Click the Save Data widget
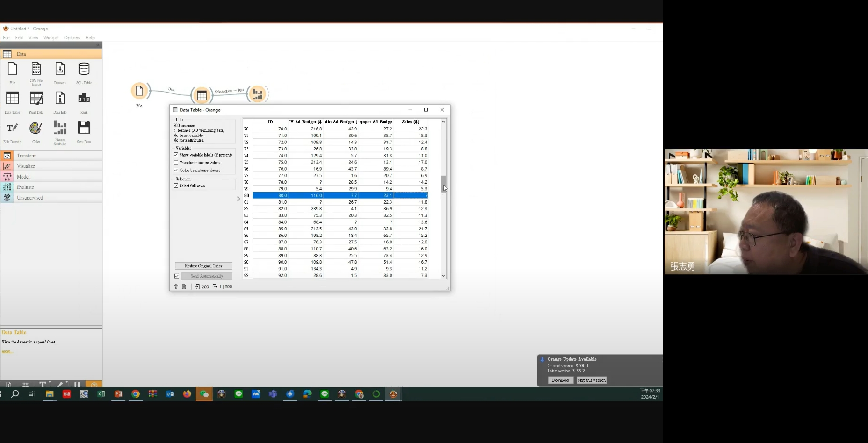Image resolution: width=868 pixels, height=443 pixels. tap(84, 128)
